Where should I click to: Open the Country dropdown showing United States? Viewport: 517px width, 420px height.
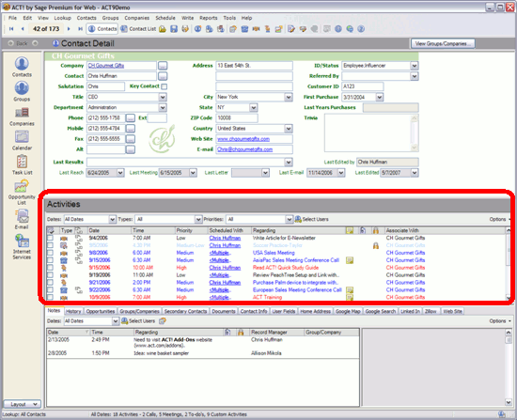[x=289, y=129]
